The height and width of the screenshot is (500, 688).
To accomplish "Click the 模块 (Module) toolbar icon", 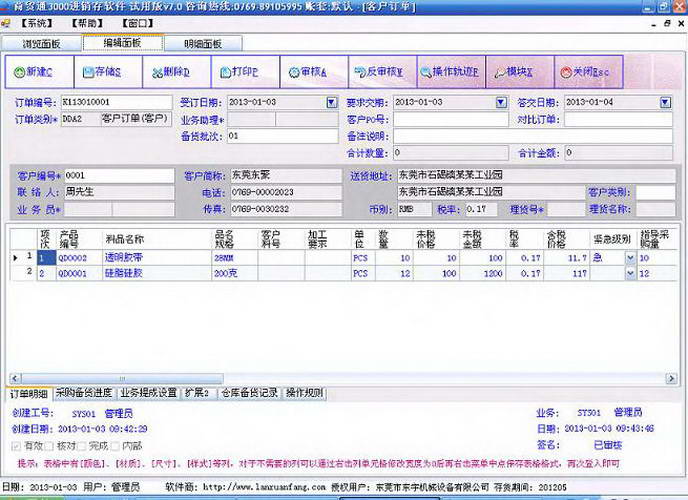I will click(515, 72).
